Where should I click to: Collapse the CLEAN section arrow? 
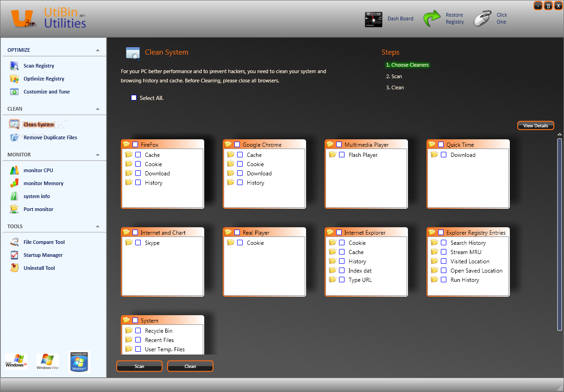pyautogui.click(x=98, y=109)
